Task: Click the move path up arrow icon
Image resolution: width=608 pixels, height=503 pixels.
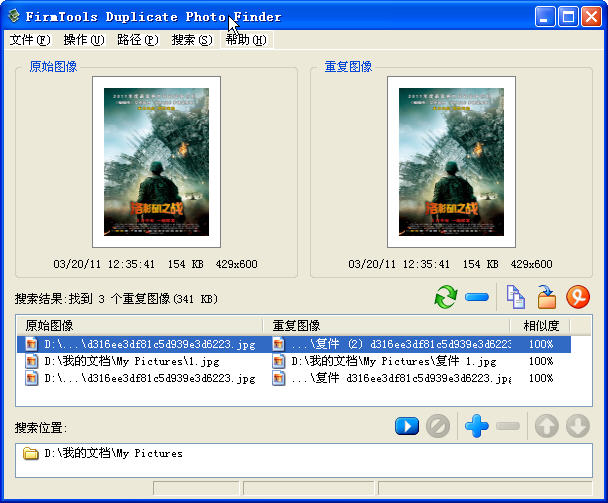Action: (x=546, y=427)
